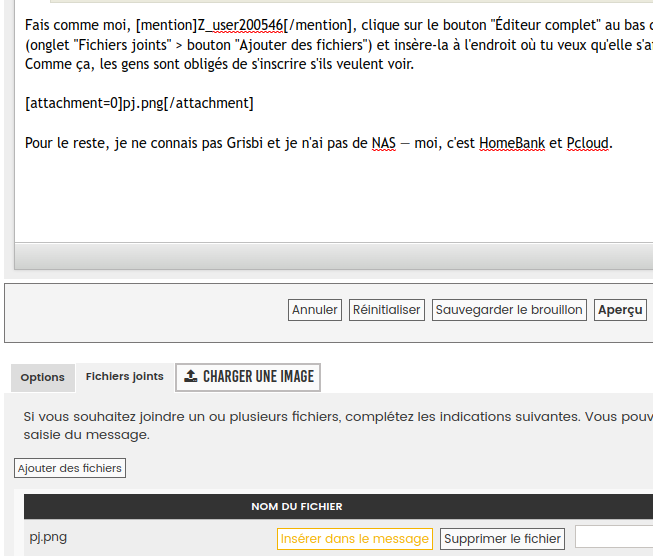The height and width of the screenshot is (556, 653).
Task: Click the upload icon on Charger une image
Action: [x=191, y=377]
